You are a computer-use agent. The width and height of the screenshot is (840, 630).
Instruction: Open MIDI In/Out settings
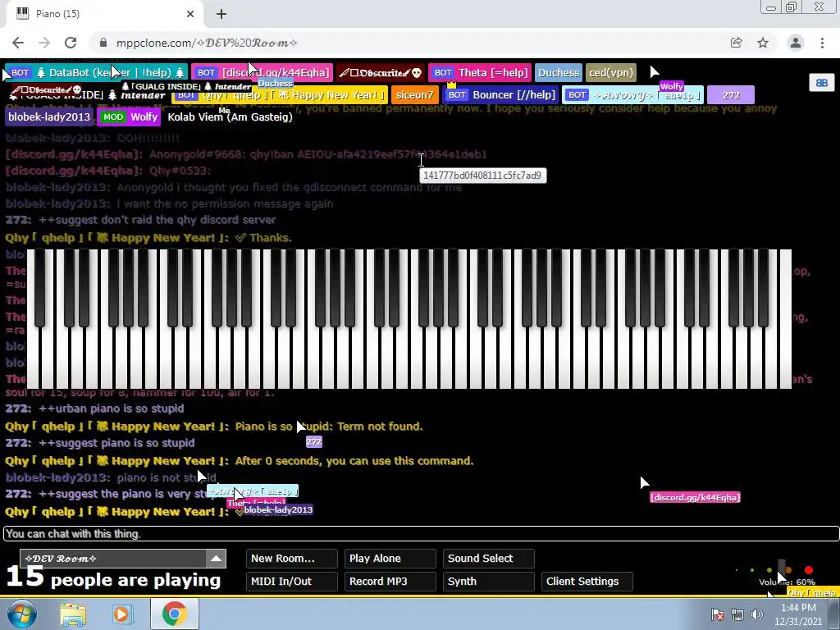[x=292, y=582]
